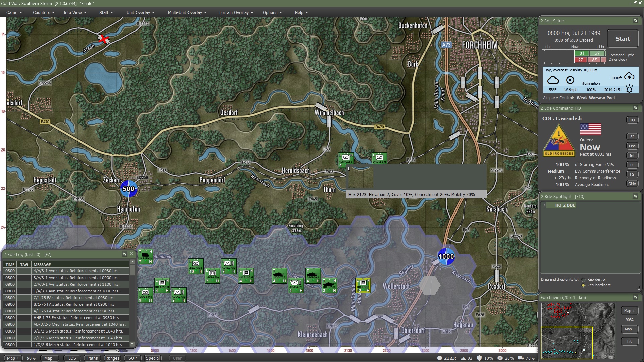Select HQ 2 BDE in the Spotlight list
This screenshot has height=362, width=644.
[565, 205]
